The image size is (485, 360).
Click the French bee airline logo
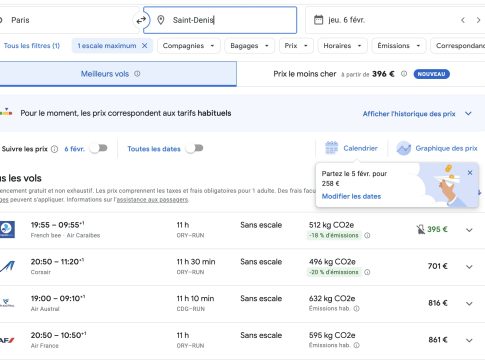coord(7,229)
